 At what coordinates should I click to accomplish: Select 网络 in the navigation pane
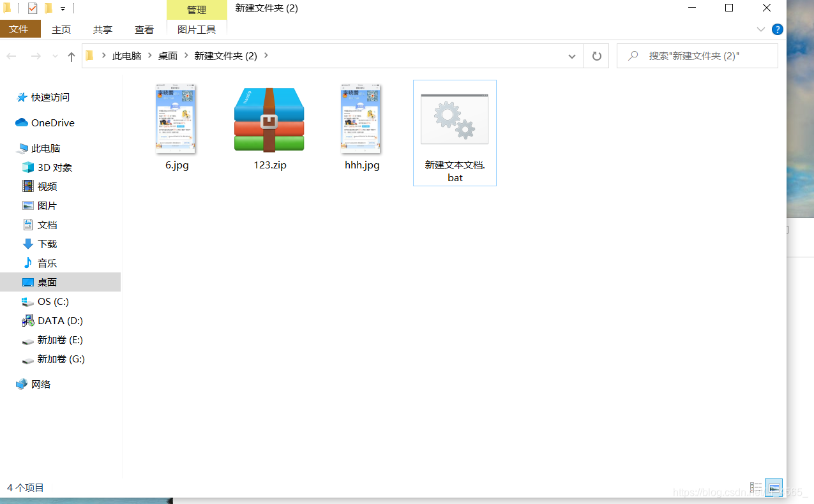(x=41, y=384)
